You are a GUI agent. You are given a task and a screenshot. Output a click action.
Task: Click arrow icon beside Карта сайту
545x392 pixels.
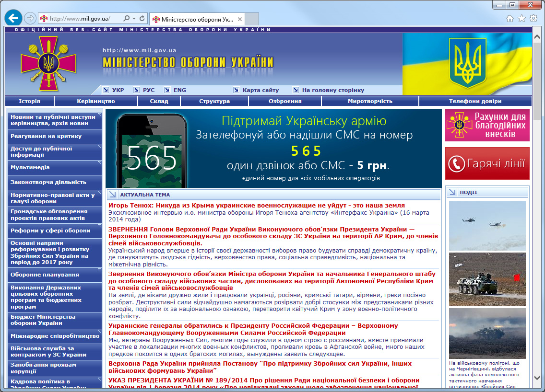(237, 90)
